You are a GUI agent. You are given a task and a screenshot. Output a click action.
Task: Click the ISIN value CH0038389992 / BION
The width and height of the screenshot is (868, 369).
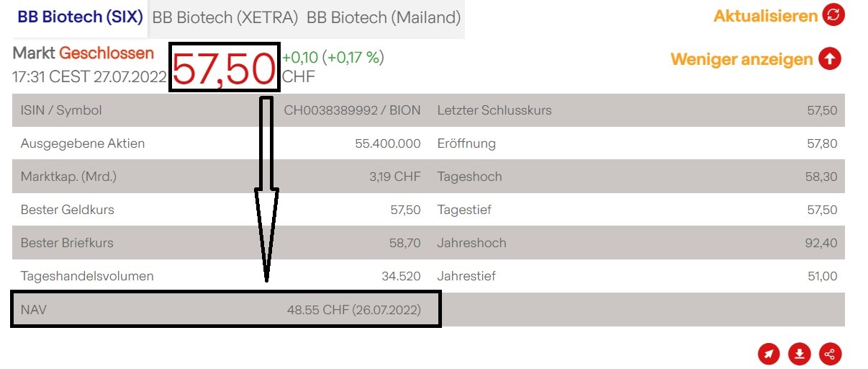pos(352,110)
